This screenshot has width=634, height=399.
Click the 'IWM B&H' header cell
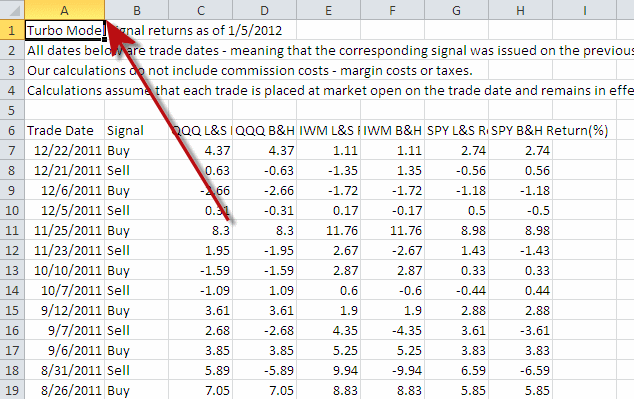tap(392, 130)
